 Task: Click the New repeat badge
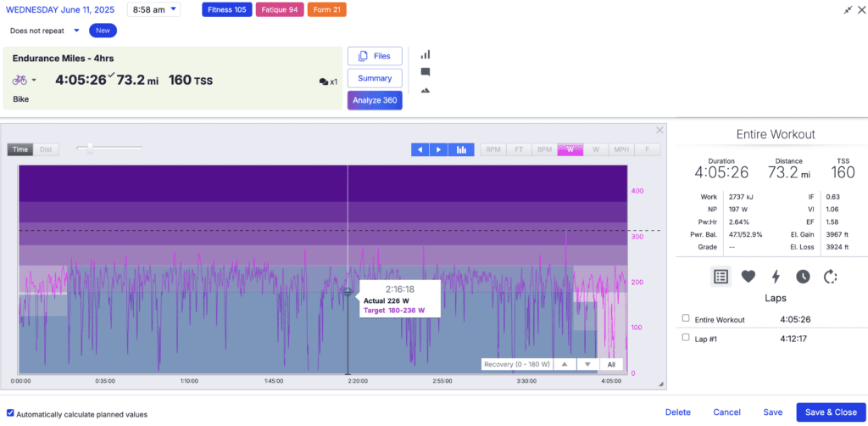pos(103,31)
